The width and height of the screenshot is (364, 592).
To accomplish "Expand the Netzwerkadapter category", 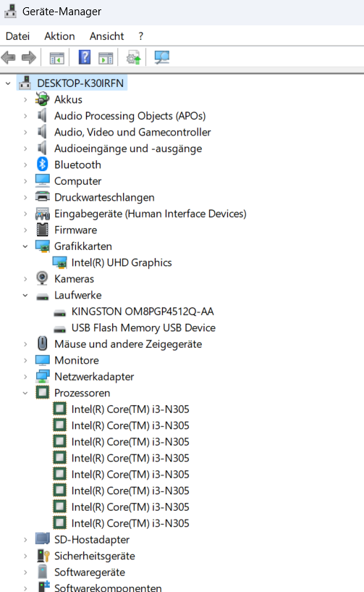I will 25,376.
